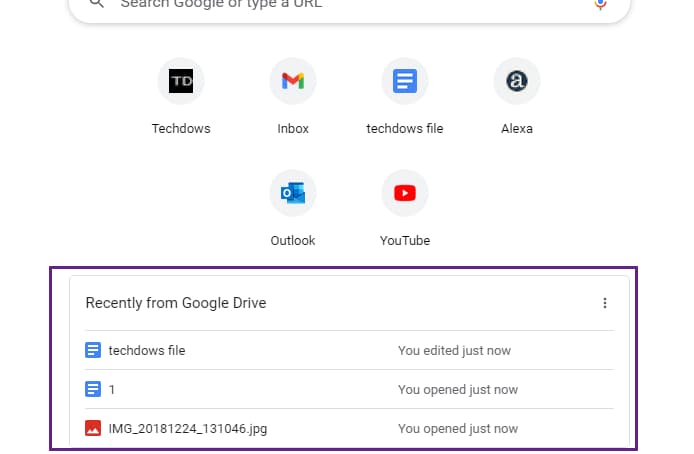
Task: Click the 'Alexa' shortcut label
Action: [517, 129]
